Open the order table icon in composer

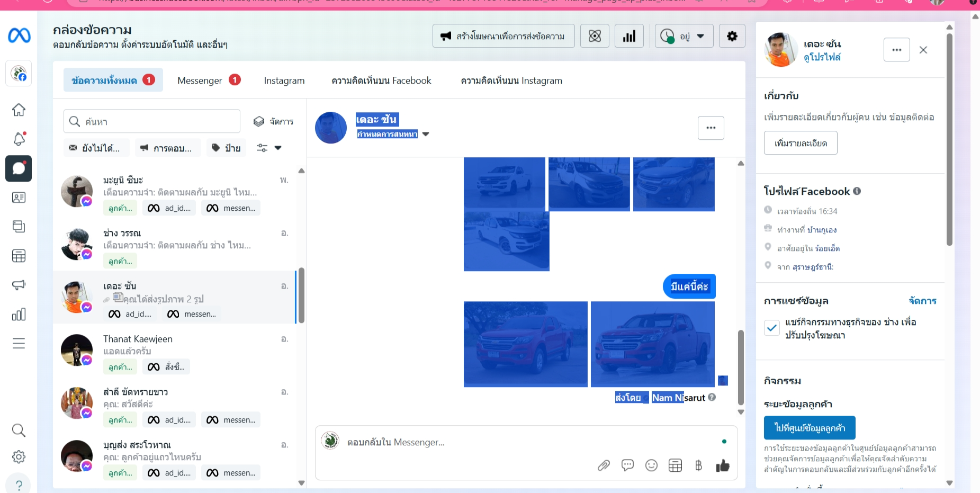click(x=675, y=465)
